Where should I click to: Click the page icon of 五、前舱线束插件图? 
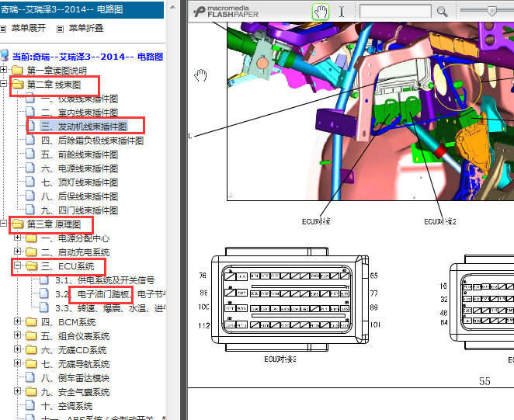point(30,154)
